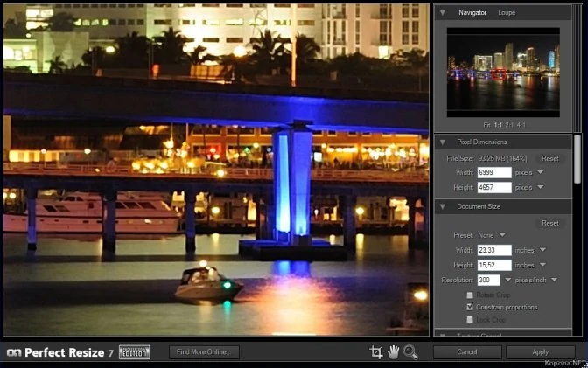Open pixels/inch units dropdown

pyautogui.click(x=554, y=280)
